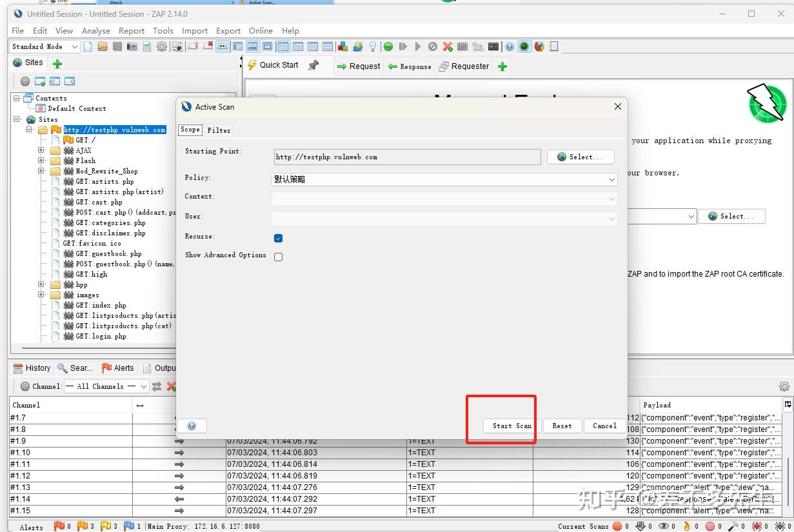Enable the HUD radar icon
The image size is (794, 532).
tap(524, 46)
